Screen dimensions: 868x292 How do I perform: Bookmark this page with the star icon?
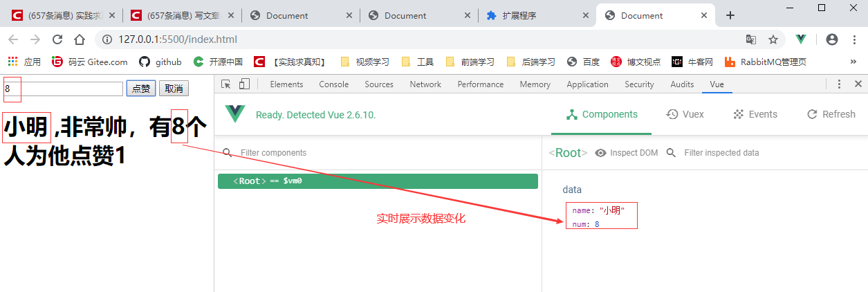(773, 39)
